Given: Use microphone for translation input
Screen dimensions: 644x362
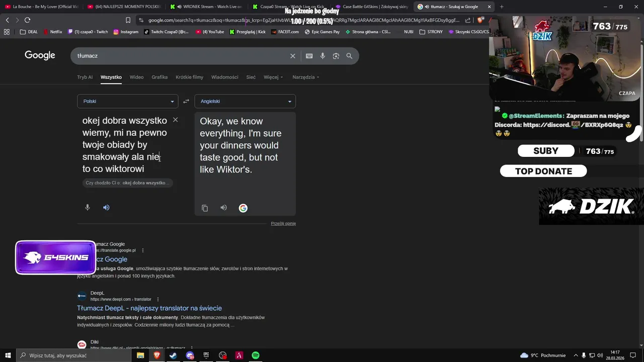Looking at the screenshot, I should tap(87, 207).
